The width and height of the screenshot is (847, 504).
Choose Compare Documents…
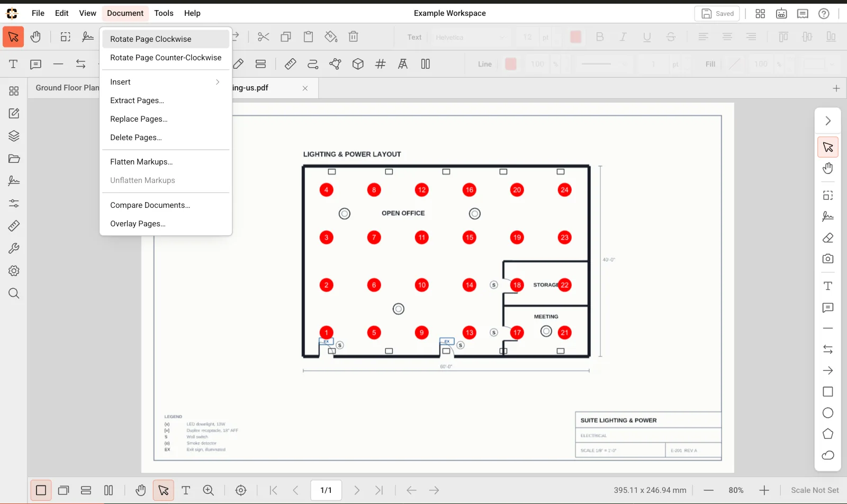click(166, 205)
